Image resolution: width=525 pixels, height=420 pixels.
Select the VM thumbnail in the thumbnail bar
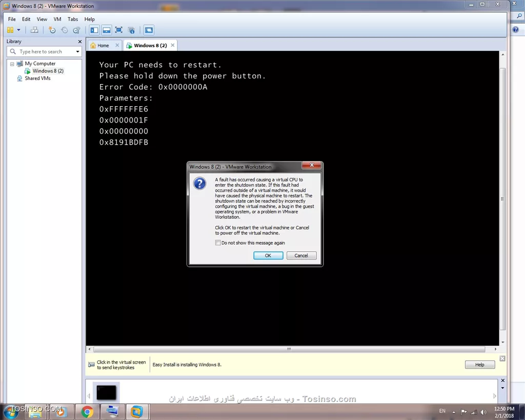pyautogui.click(x=106, y=392)
